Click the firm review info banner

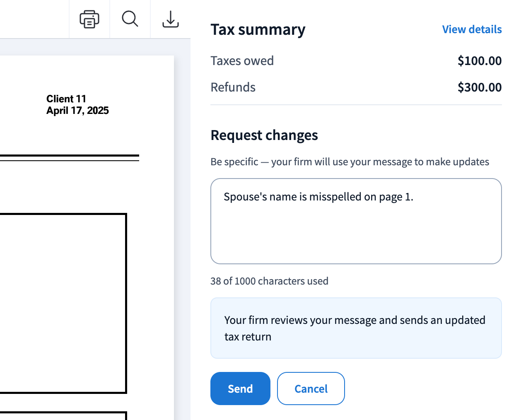click(356, 328)
